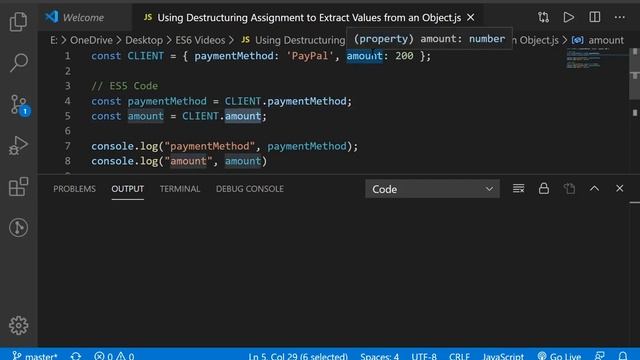Click the feedback icon in status bar
The image size is (640, 360).
(x=600, y=356)
